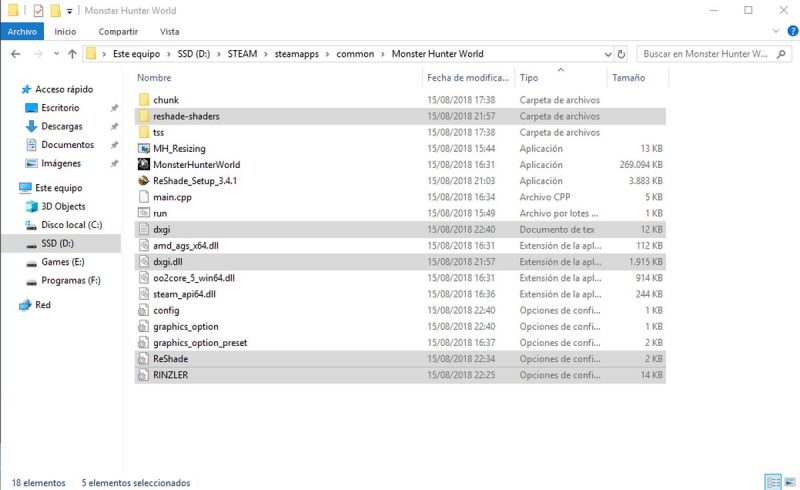Click the dxgi text document icon
Image resolution: width=800 pixels, height=490 pixels.
144,229
